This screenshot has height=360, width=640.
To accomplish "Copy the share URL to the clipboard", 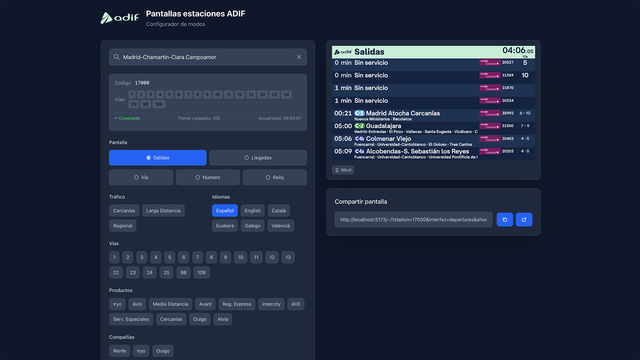I will (x=504, y=220).
